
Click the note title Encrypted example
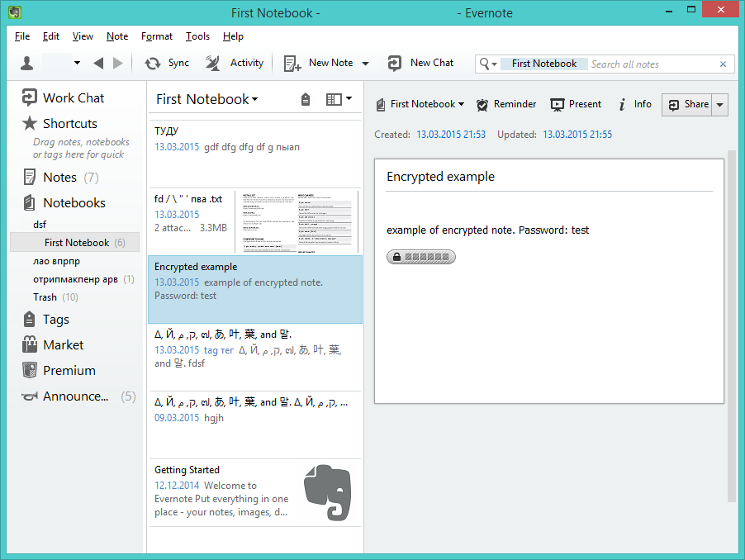pos(440,177)
